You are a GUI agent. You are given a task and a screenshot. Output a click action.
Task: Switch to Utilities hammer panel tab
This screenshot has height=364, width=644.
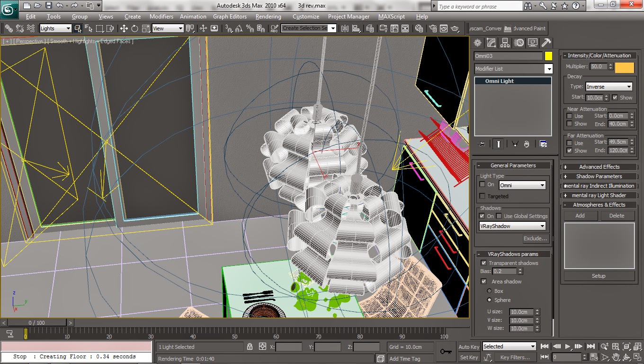point(546,43)
